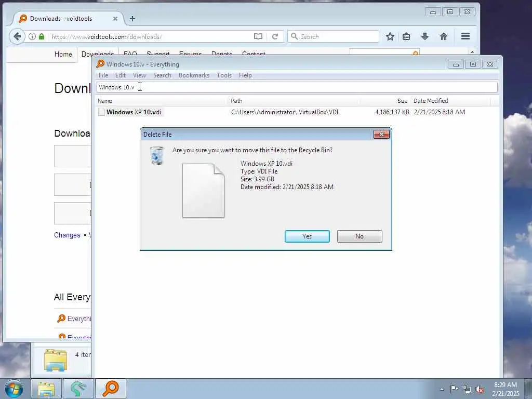Click the Everything magnifier icon in window title
This screenshot has height=399, width=532.
pyautogui.click(x=100, y=64)
